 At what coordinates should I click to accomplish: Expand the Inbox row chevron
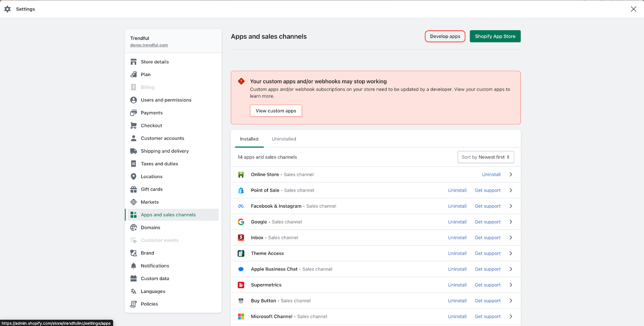(x=511, y=237)
